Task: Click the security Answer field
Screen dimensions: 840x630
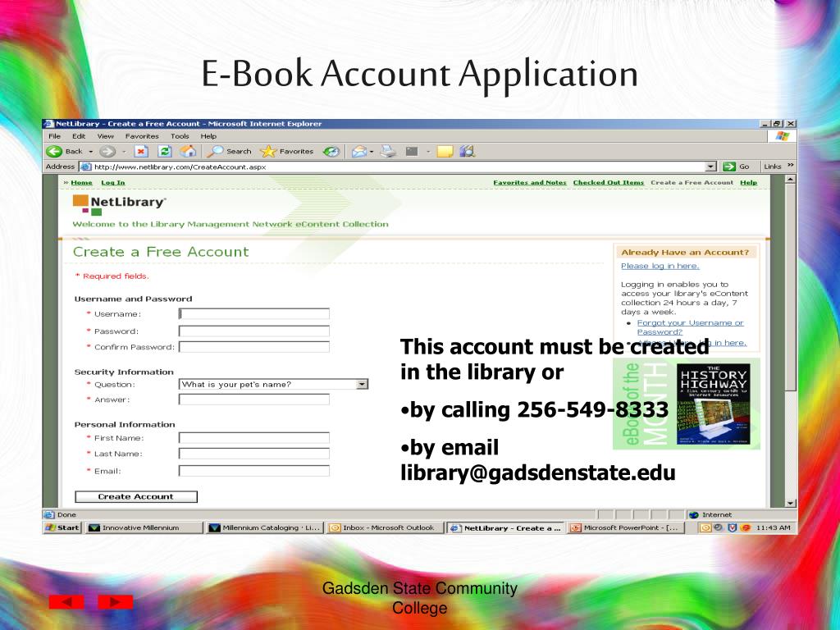Action: [254, 399]
